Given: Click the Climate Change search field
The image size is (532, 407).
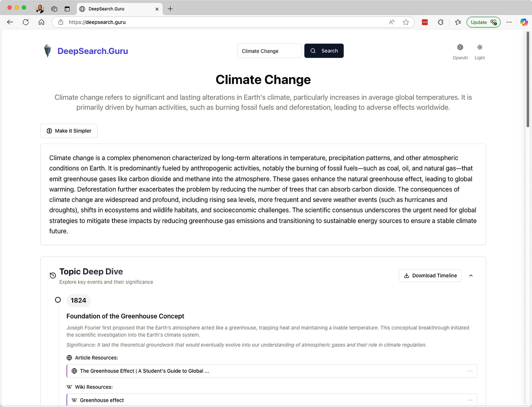Looking at the screenshot, I should click(x=269, y=51).
